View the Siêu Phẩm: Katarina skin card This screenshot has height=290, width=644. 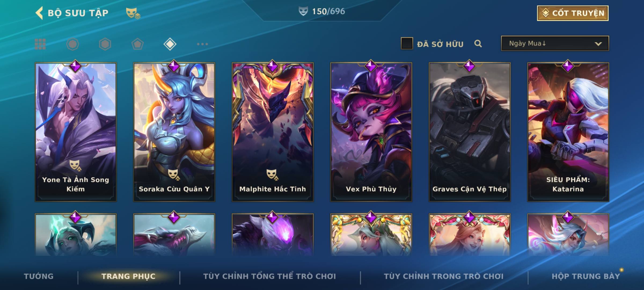point(568,132)
